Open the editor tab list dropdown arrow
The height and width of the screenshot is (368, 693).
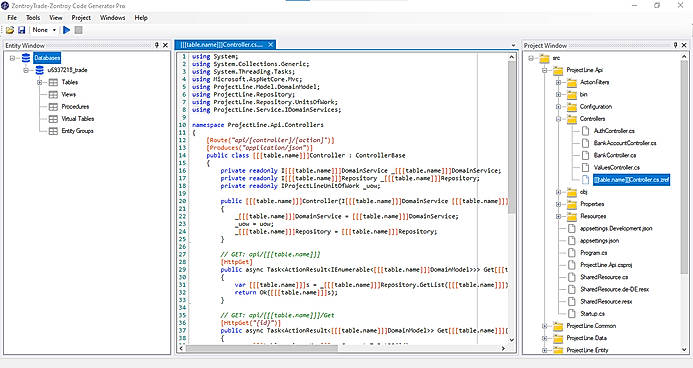coord(513,46)
